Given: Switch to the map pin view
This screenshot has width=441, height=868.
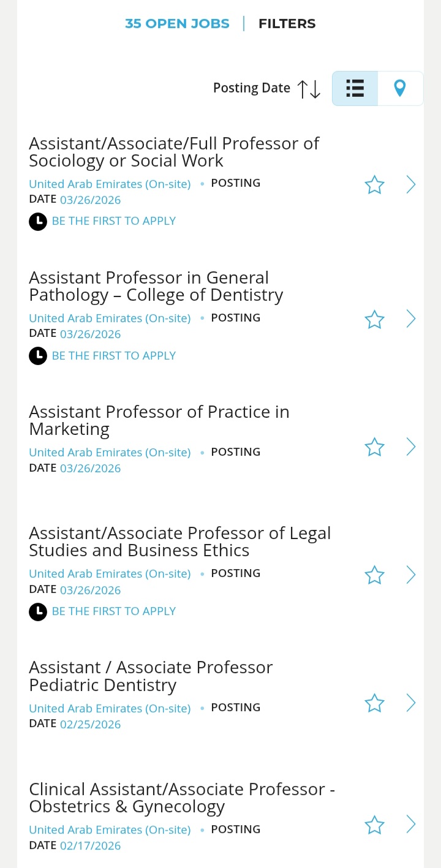Looking at the screenshot, I should pos(400,88).
